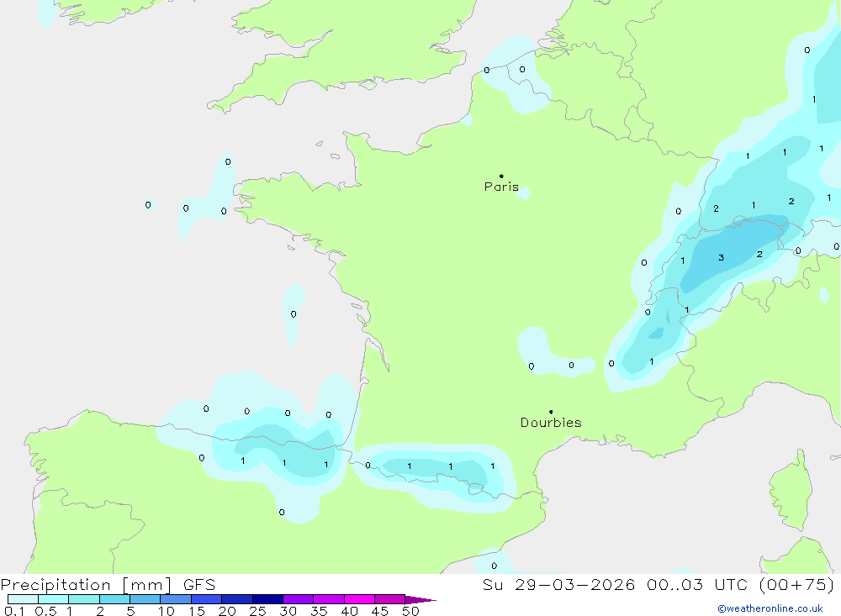
Task: Select the black marker dot above Paris
Action: tap(501, 176)
